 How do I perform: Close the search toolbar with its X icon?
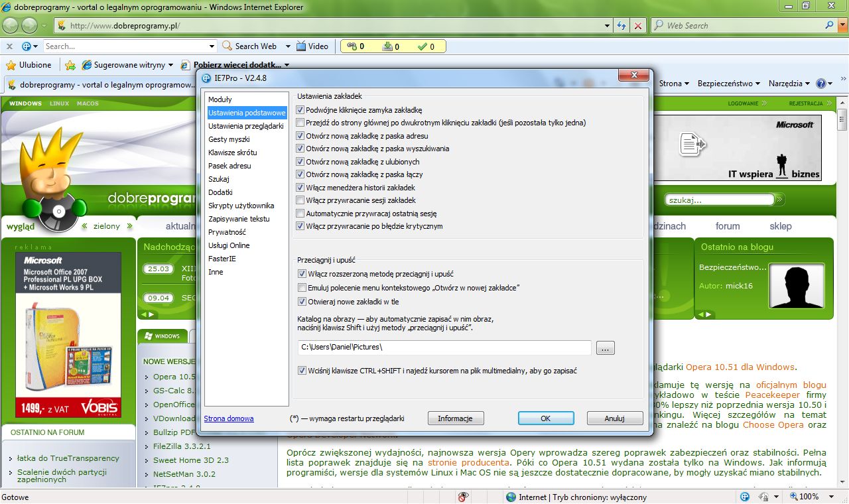(9, 46)
